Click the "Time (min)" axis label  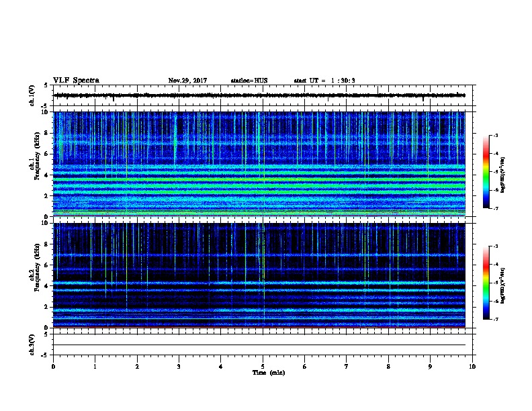[269, 373]
